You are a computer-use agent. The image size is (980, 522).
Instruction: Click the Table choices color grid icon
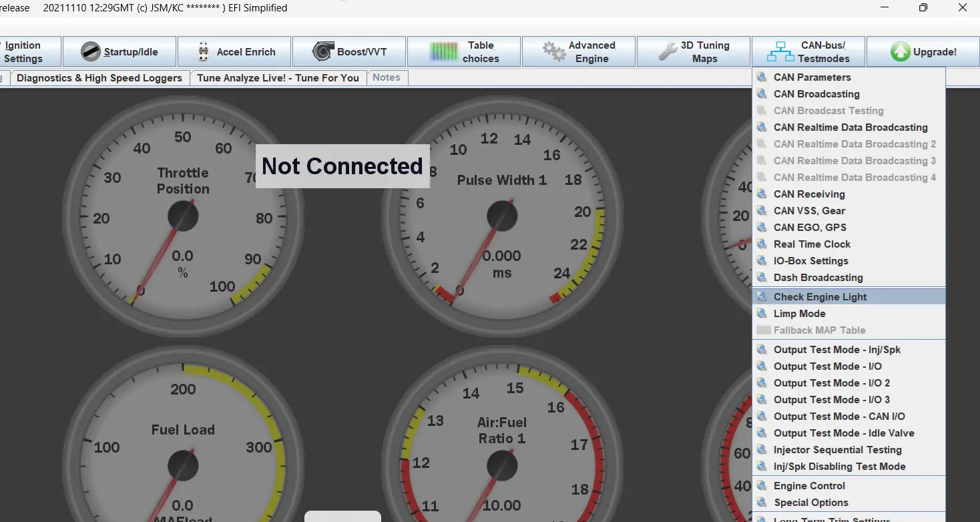[x=444, y=51]
